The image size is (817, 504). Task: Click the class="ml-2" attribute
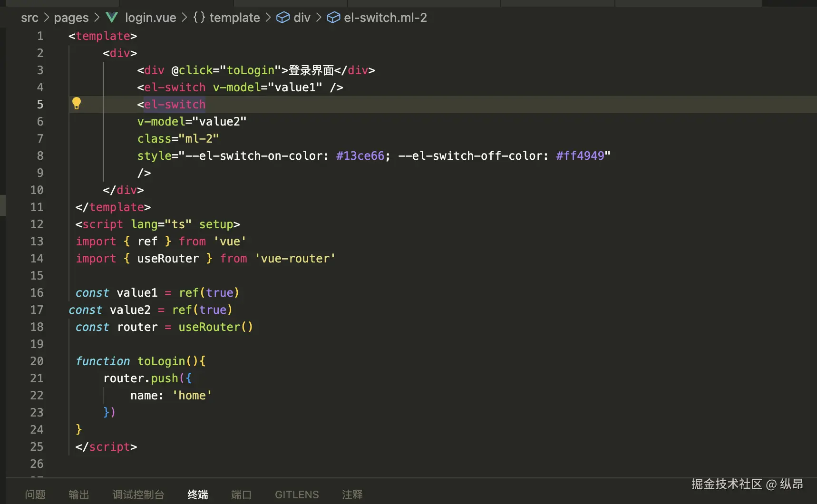click(178, 139)
